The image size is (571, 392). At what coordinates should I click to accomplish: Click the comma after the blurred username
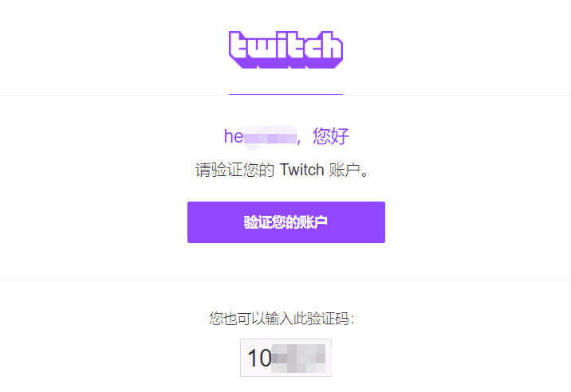298,141
